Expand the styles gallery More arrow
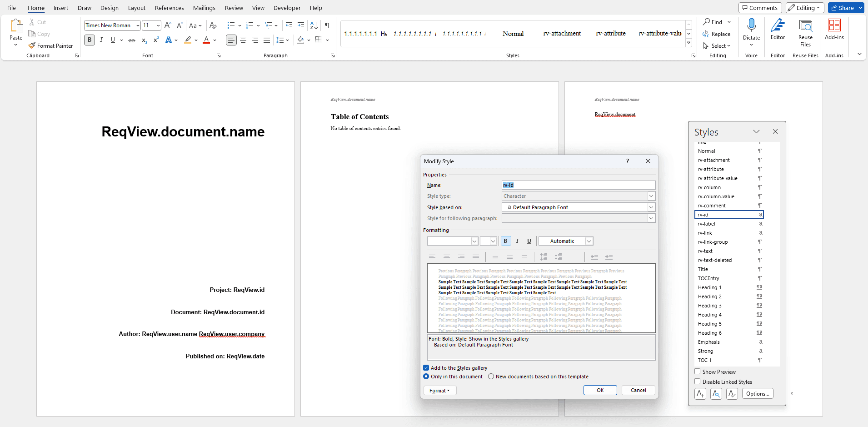This screenshot has width=868, height=427. coord(689,43)
